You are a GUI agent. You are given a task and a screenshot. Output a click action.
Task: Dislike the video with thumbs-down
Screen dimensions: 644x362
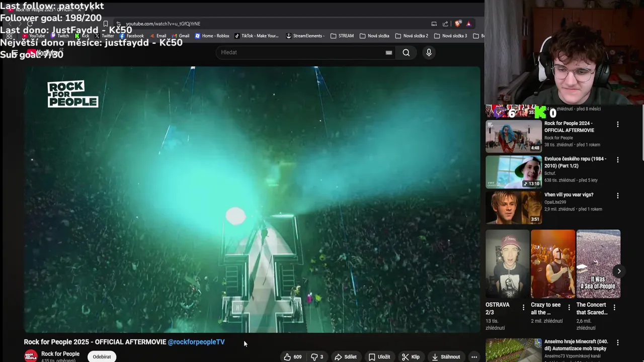317,357
